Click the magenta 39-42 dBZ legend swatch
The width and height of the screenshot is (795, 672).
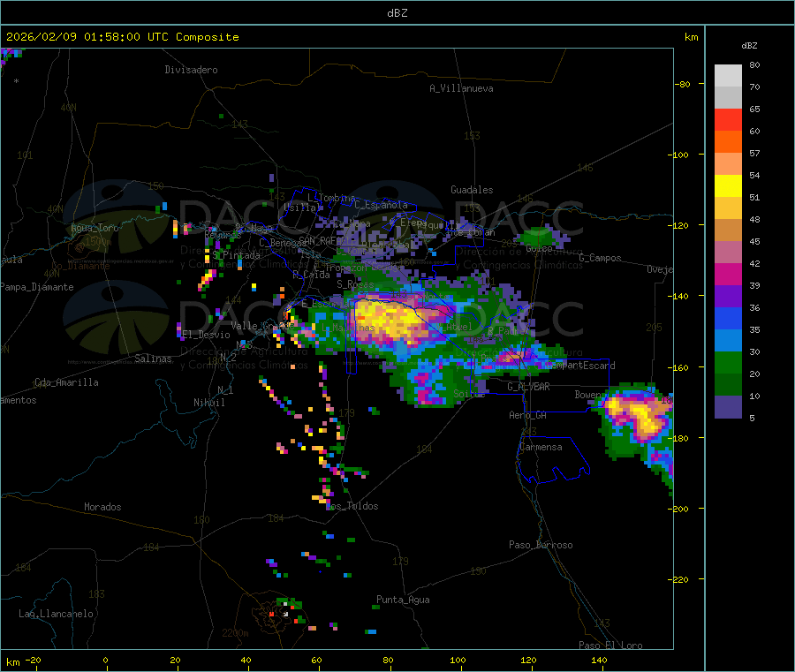pyautogui.click(x=728, y=274)
